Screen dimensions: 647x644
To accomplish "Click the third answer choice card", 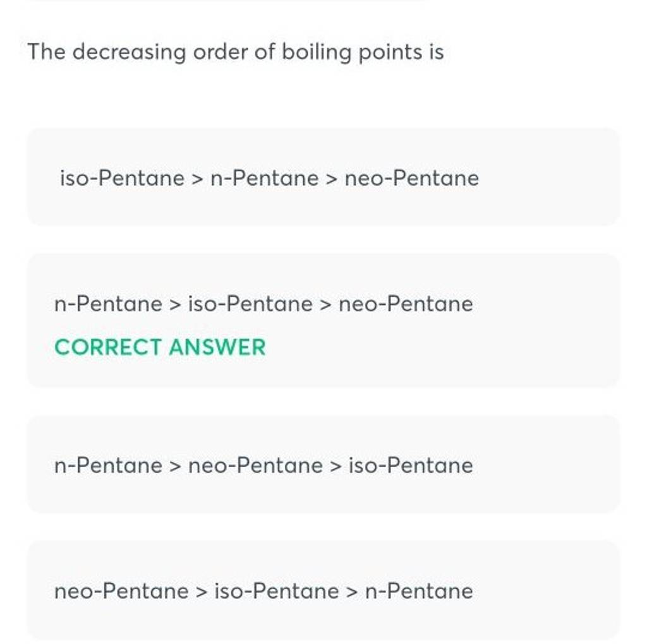I will tap(323, 464).
